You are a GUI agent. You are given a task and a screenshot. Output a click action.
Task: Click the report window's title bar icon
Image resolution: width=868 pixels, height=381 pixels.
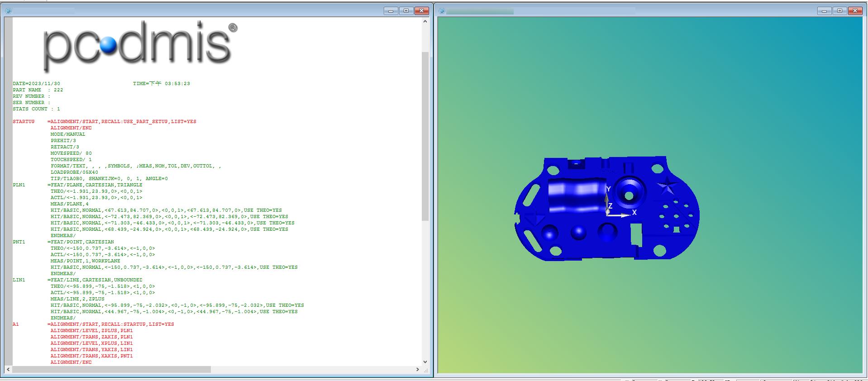coord(8,11)
